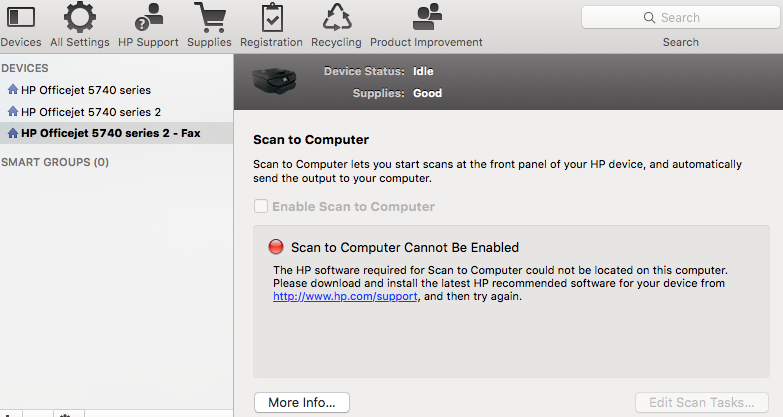Viewport: 783px width, 417px height.
Task: Click Scan to Computer Cannot Be Enabled message
Action: 405,248
